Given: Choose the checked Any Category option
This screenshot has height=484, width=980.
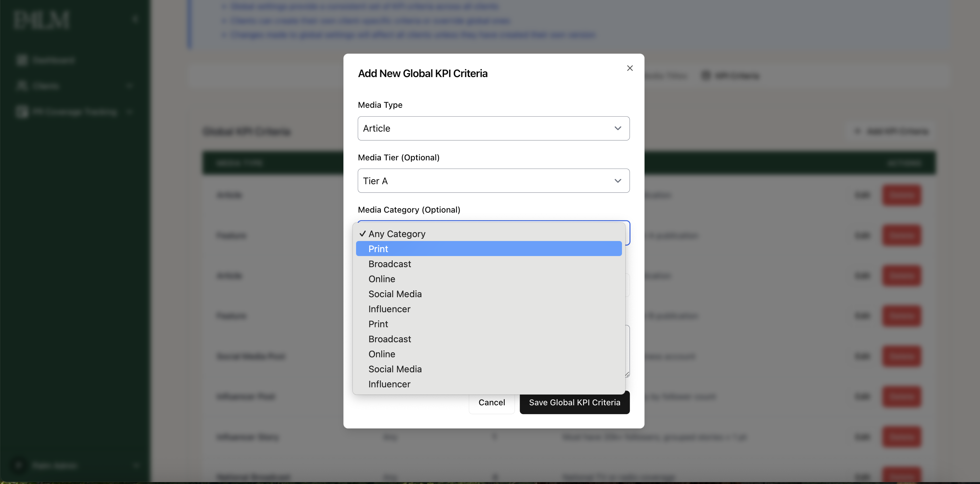Looking at the screenshot, I should (x=489, y=234).
